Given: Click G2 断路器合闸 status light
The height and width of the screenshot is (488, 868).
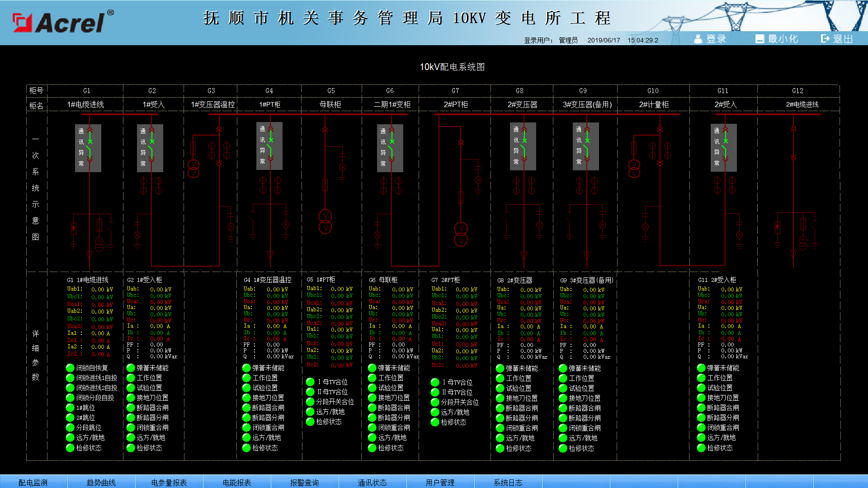Looking at the screenshot, I should (x=131, y=408).
